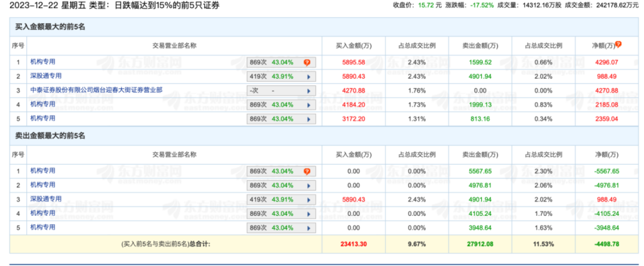The image size is (644, 266).
Task: Click the blue arrow in sell-side row 2
Action: pyautogui.click(x=308, y=185)
